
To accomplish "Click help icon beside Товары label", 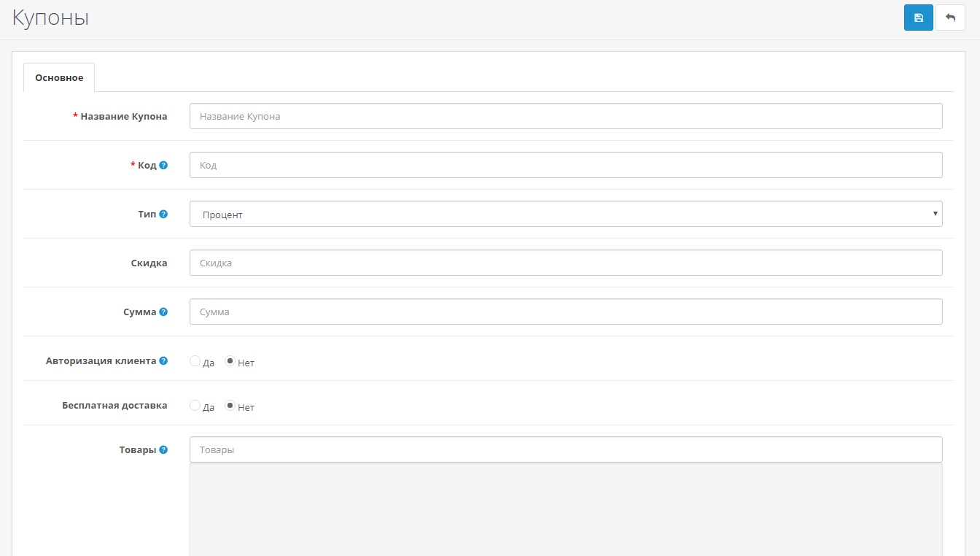I will 163,450.
